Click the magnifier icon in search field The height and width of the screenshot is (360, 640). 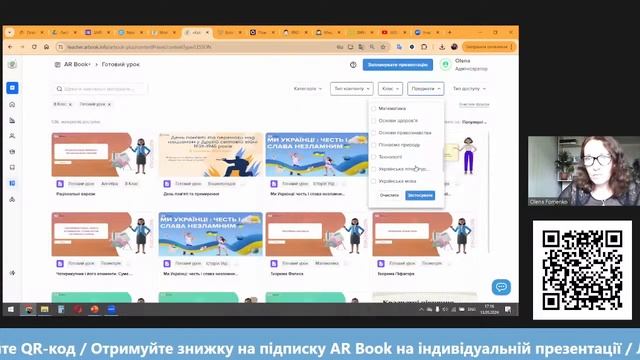tap(59, 89)
